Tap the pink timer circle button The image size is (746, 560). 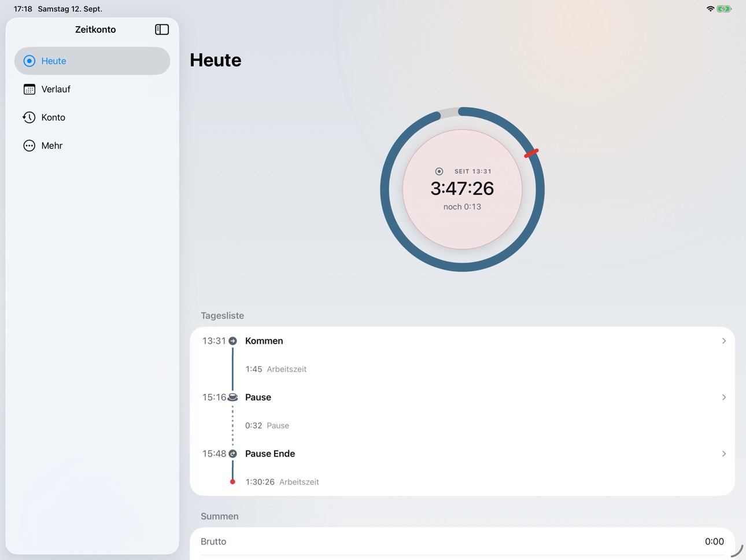(462, 189)
